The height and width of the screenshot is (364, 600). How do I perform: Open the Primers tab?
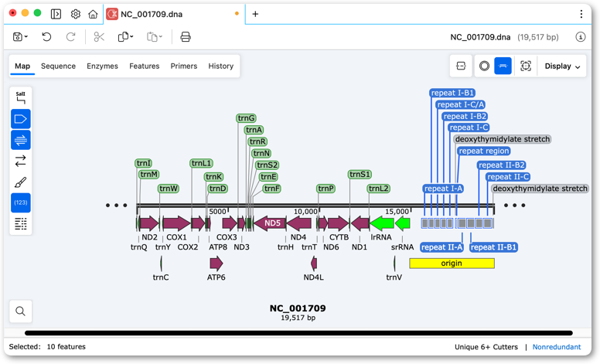click(x=184, y=66)
